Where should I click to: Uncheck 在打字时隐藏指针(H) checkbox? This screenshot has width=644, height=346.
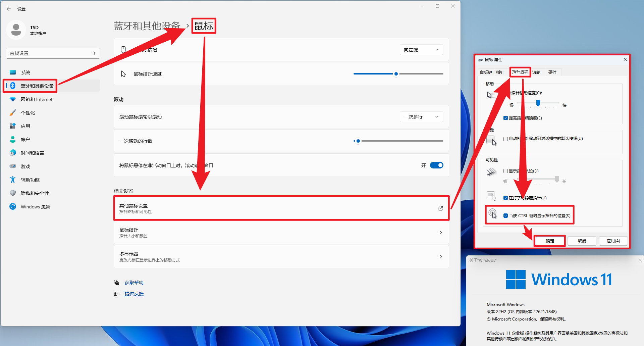[505, 198]
